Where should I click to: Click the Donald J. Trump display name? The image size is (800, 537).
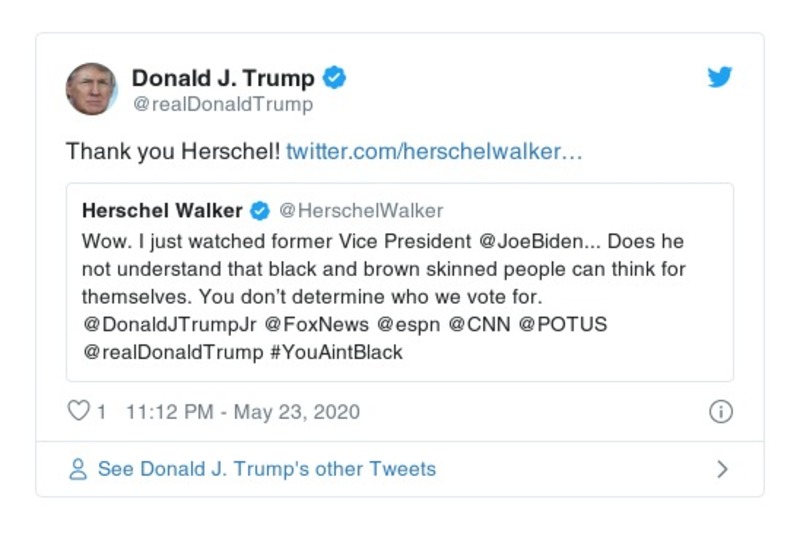click(223, 77)
